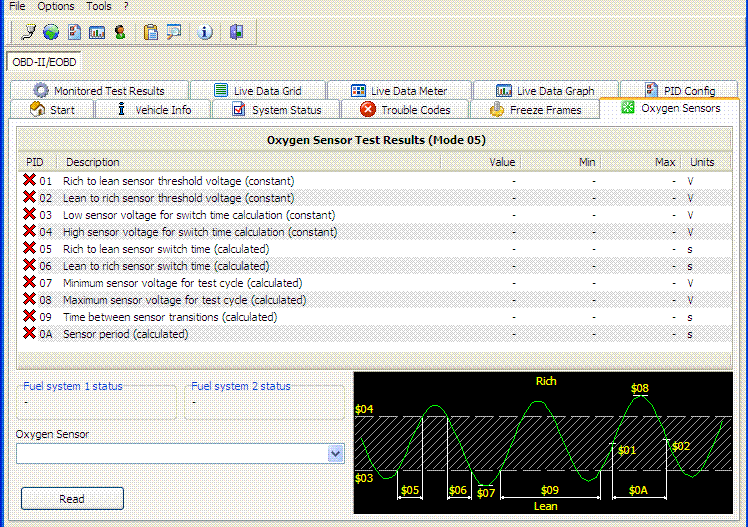Go to the Freeze Frames tab
This screenshot has width=748, height=527.
click(535, 110)
